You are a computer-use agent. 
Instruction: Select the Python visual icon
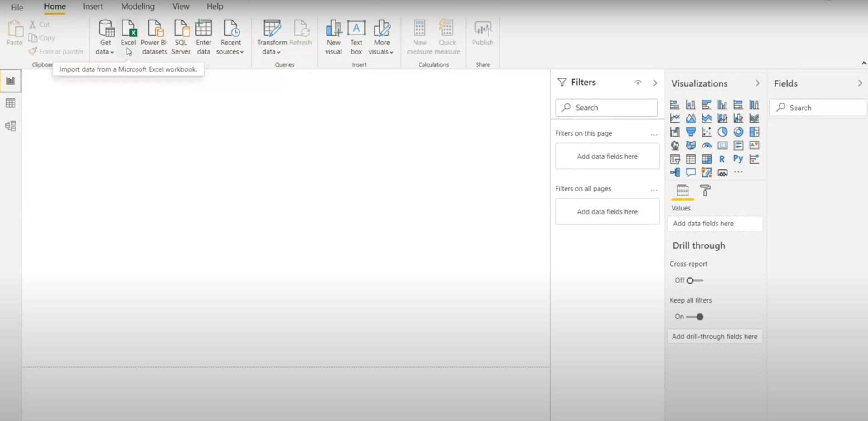tap(738, 159)
